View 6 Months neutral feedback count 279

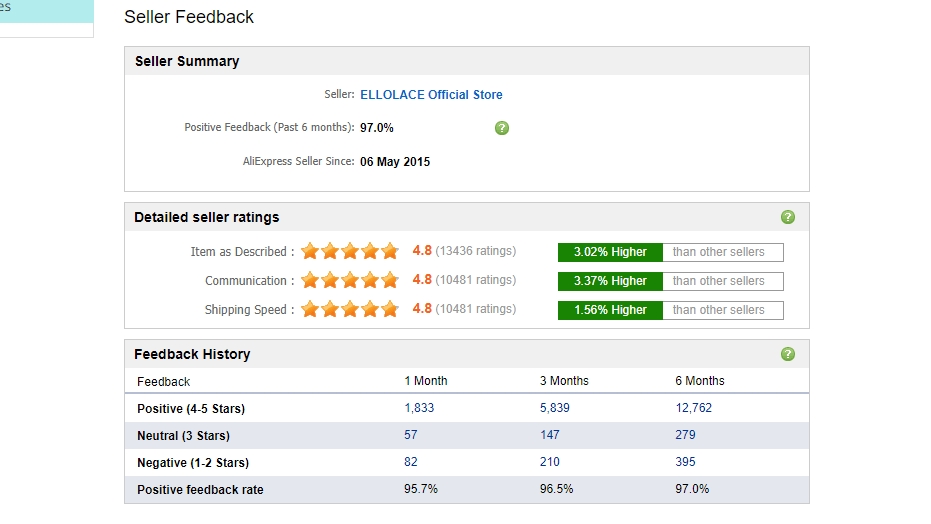tap(686, 435)
